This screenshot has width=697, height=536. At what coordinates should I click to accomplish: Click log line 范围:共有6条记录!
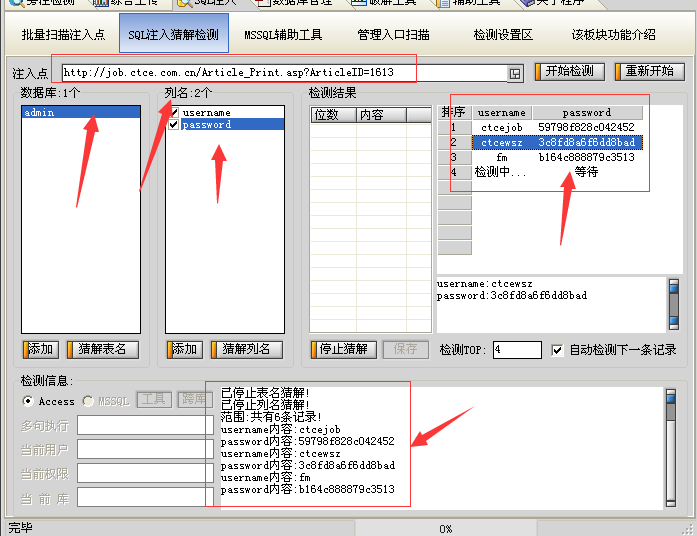point(271,417)
